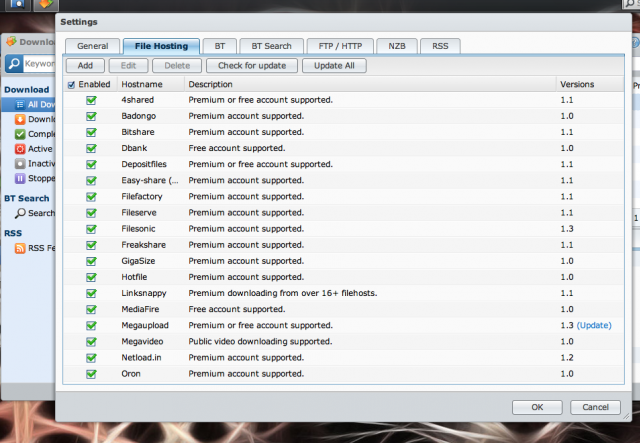Click the Dbank description Free account supported
Viewport: 640px width, 443px height.
coord(237,148)
